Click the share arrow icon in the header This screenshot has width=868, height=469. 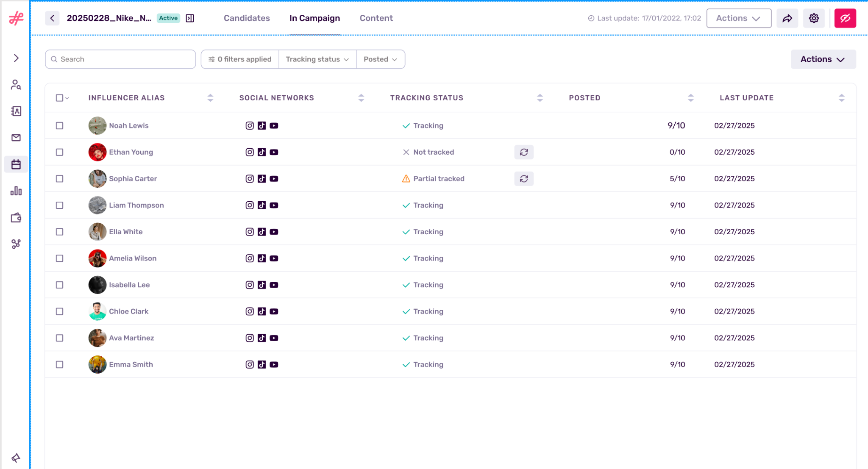787,18
